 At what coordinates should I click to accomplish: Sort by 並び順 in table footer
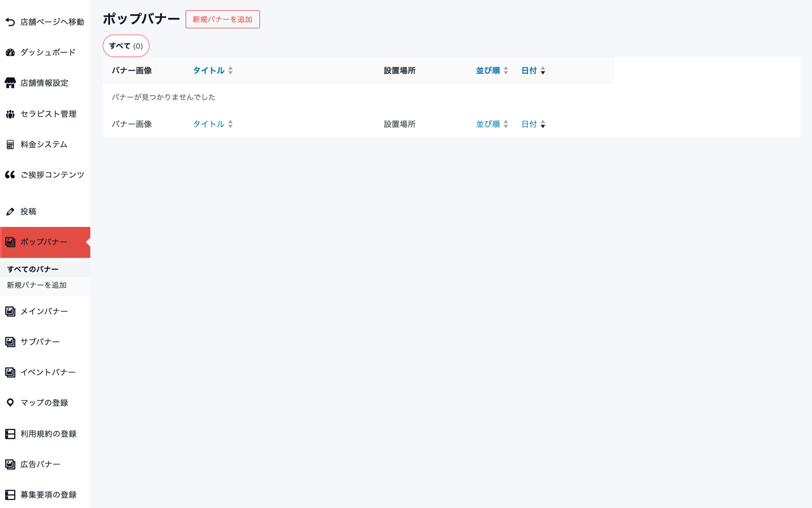pos(488,124)
